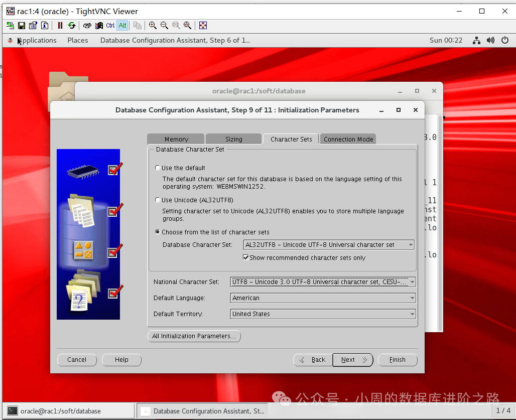Viewport: 516px width, 420px height.
Task: Select Use Unicode (AL32UTF8) radio button
Action: pyautogui.click(x=158, y=200)
